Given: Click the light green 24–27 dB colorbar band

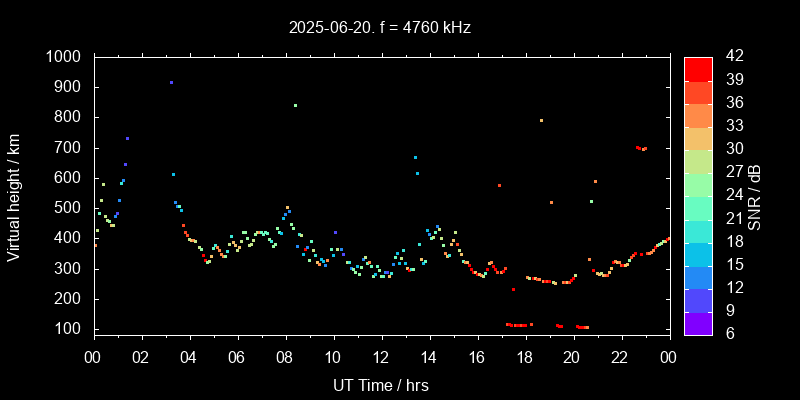Looking at the screenshot, I should (x=698, y=184).
